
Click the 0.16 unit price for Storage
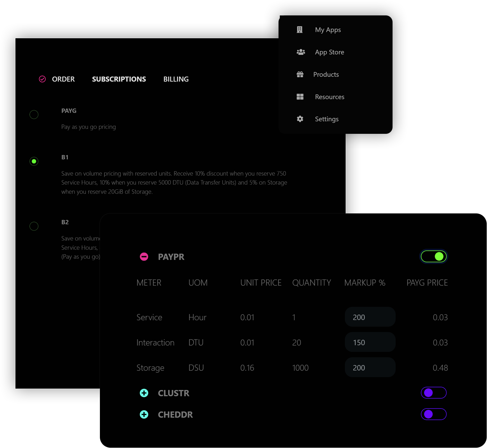pyautogui.click(x=247, y=368)
